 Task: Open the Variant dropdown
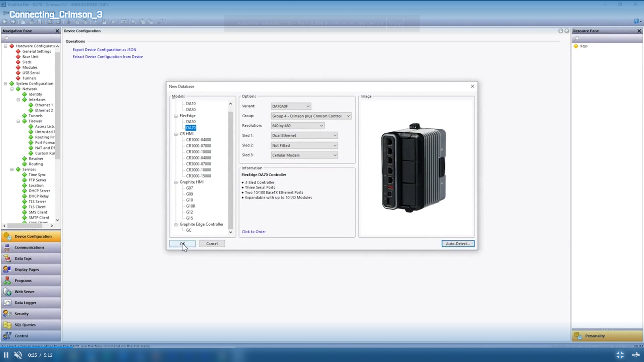click(291, 106)
